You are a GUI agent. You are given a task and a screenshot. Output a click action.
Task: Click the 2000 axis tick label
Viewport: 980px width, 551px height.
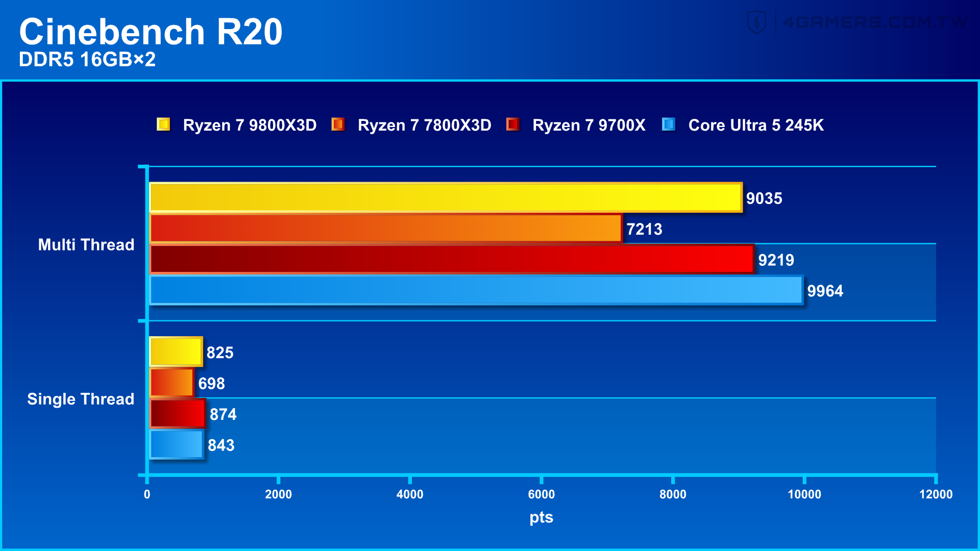(278, 494)
